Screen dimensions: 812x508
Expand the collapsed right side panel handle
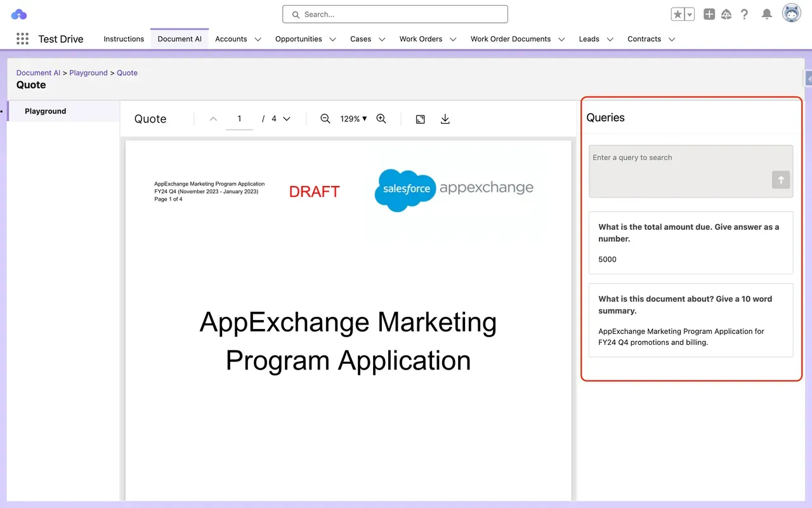coord(808,78)
